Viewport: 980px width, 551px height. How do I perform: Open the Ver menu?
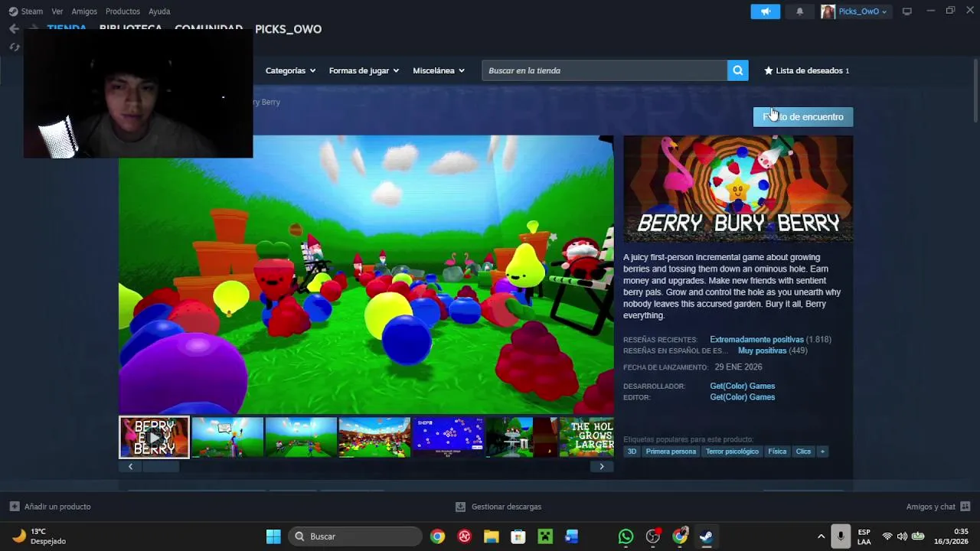click(x=57, y=11)
